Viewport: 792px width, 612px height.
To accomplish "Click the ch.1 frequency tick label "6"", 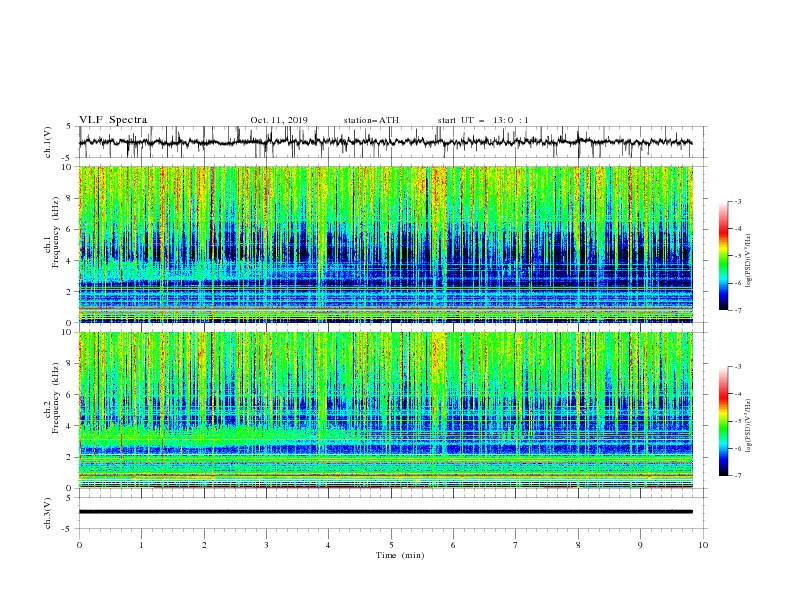I will 71,229.
